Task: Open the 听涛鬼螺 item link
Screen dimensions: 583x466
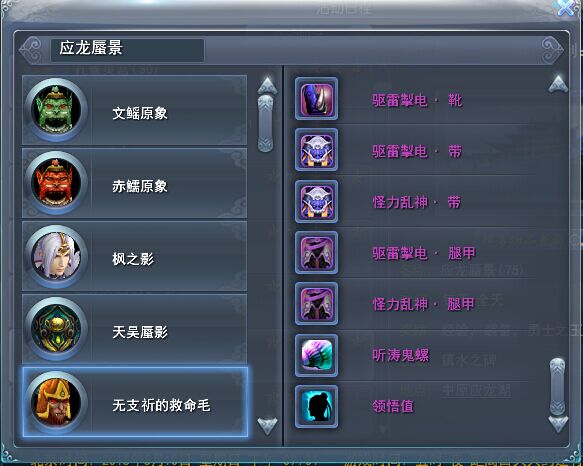Action: pyautogui.click(x=400, y=355)
